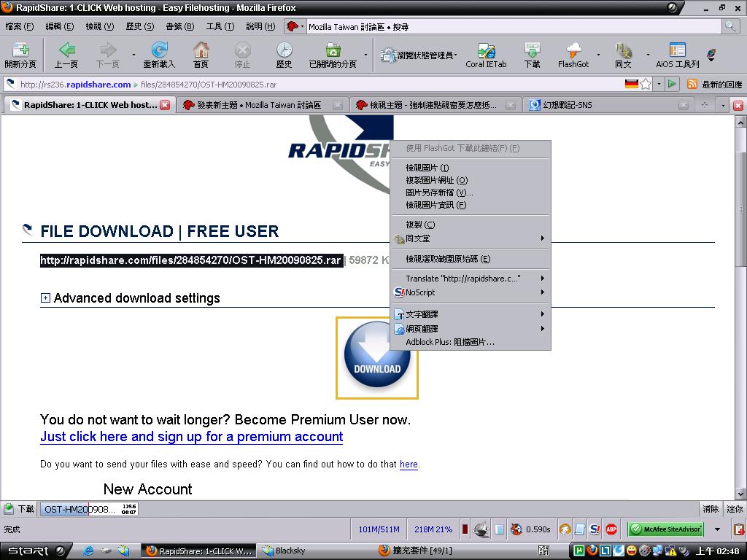The height and width of the screenshot is (560, 747).
Task: Open the 歷史 clock toolbar button
Action: [284, 55]
